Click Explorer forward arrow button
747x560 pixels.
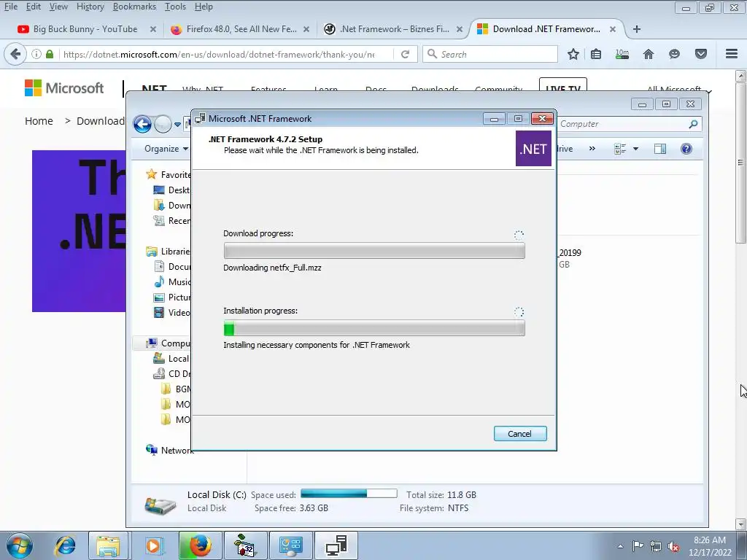pos(163,124)
